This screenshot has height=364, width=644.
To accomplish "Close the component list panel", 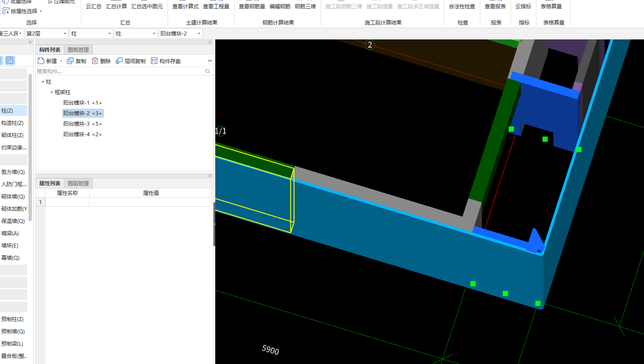I will [x=210, y=42].
